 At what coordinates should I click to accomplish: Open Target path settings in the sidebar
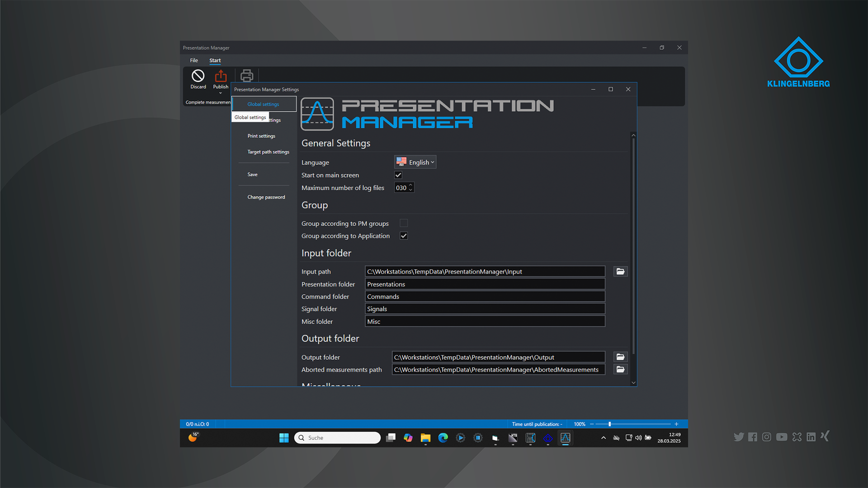[269, 152]
